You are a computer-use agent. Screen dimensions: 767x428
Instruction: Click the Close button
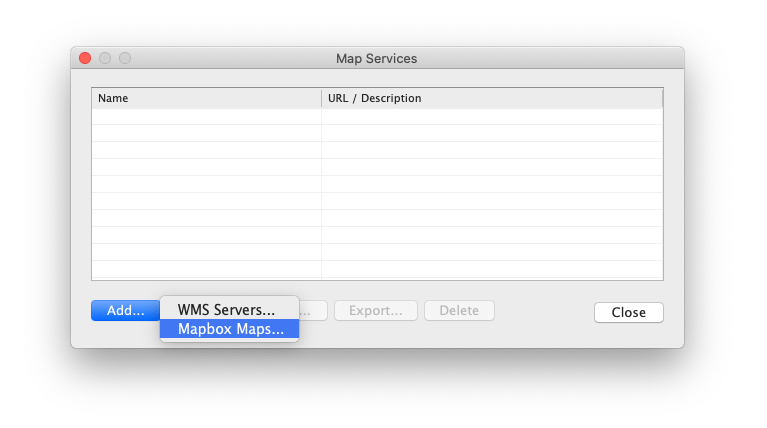pyautogui.click(x=628, y=312)
